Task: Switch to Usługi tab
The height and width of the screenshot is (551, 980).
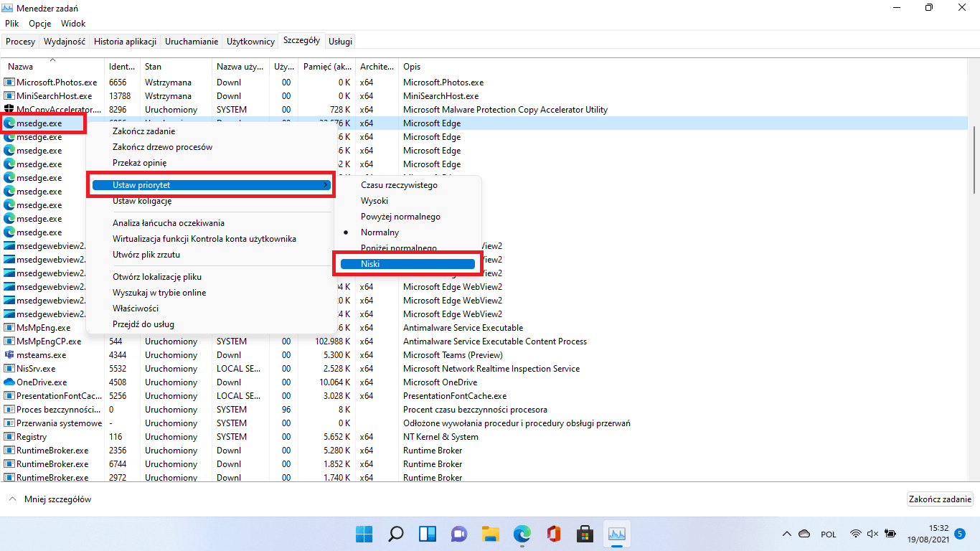Action: coord(340,42)
